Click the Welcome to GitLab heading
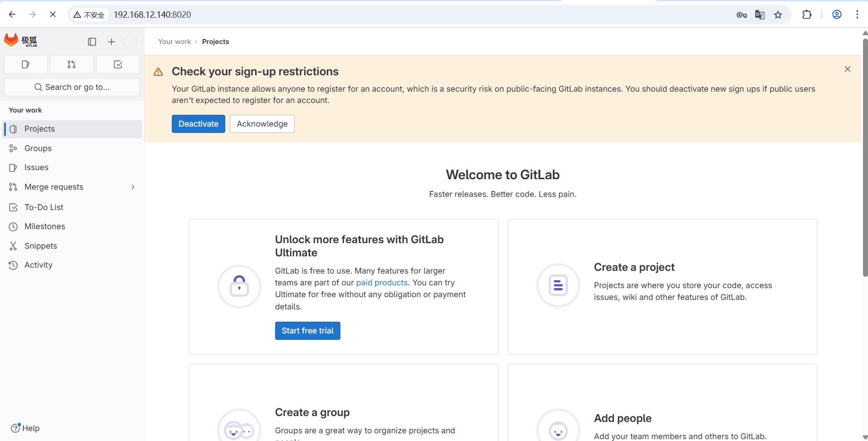 tap(503, 175)
